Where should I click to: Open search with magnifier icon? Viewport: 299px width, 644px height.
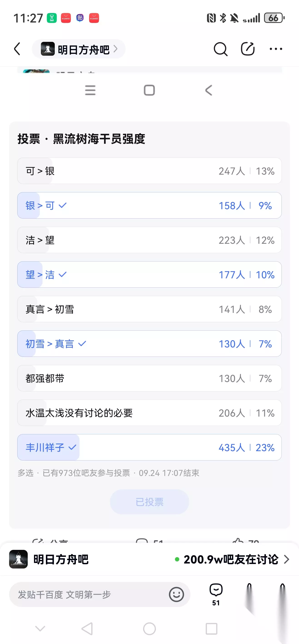221,49
